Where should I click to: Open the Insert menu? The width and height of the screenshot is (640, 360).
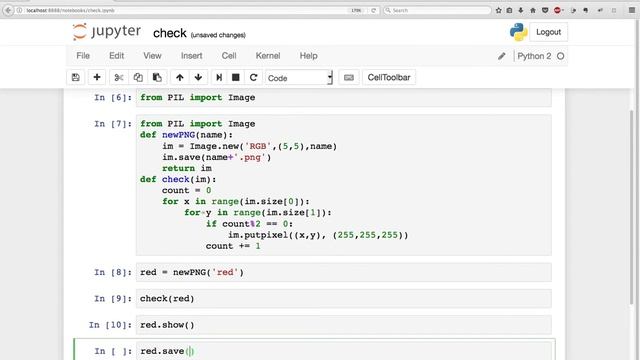tap(191, 56)
